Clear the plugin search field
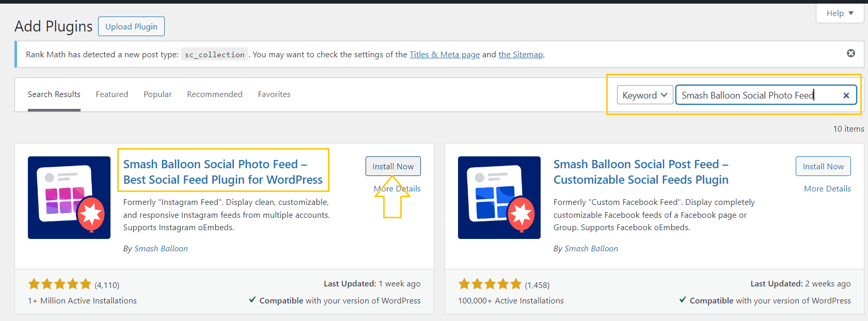Viewport: 868px width, 321px height. pyautogui.click(x=846, y=95)
